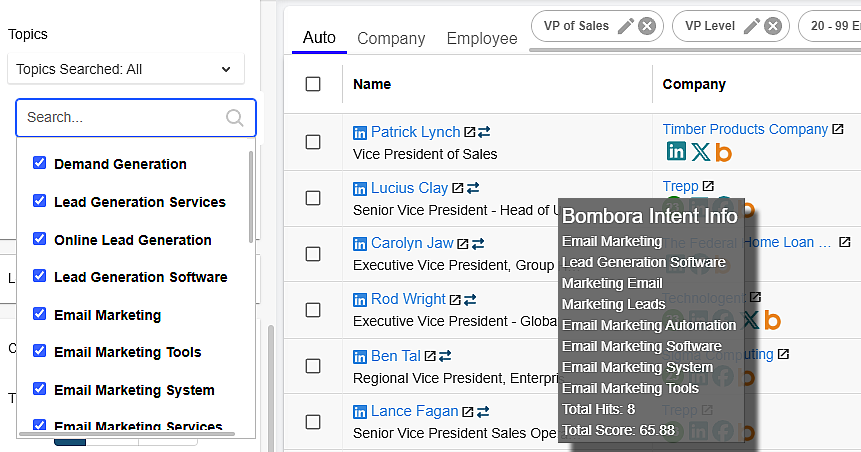
Task: Open external link icon beside Lucius Clay
Action: [457, 188]
